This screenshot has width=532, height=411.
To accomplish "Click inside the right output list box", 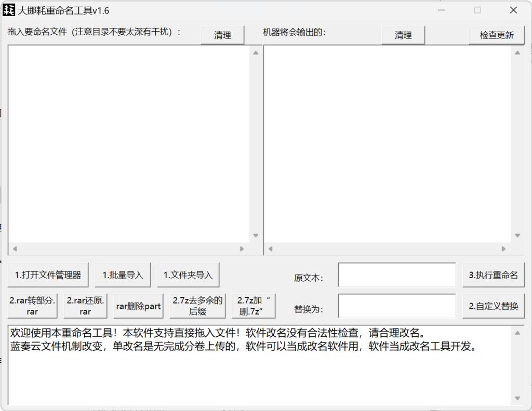I will (388, 144).
